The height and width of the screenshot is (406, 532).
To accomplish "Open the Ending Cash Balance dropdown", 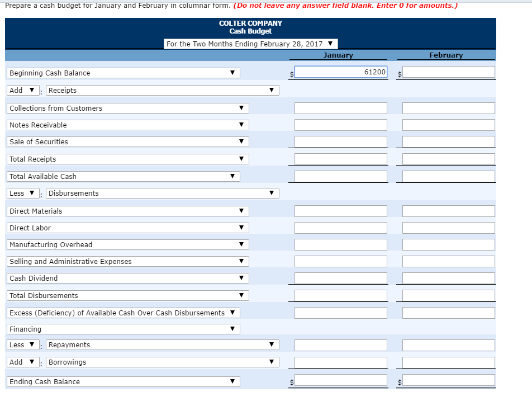I will point(123,381).
